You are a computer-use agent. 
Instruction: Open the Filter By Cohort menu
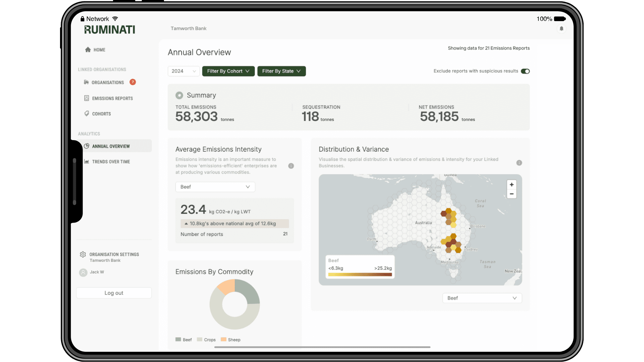pyautogui.click(x=228, y=71)
